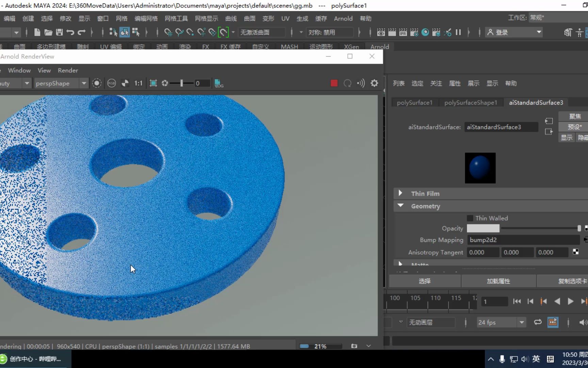Toggle the Thin Walled checkbox
This screenshot has height=368, width=588.
[x=470, y=218]
